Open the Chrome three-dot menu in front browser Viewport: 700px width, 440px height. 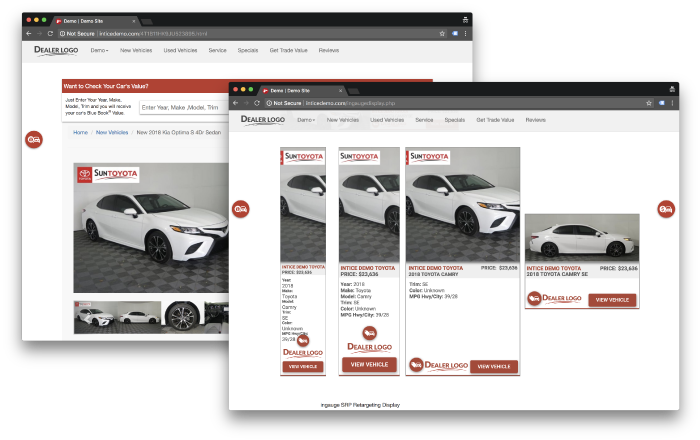click(671, 103)
